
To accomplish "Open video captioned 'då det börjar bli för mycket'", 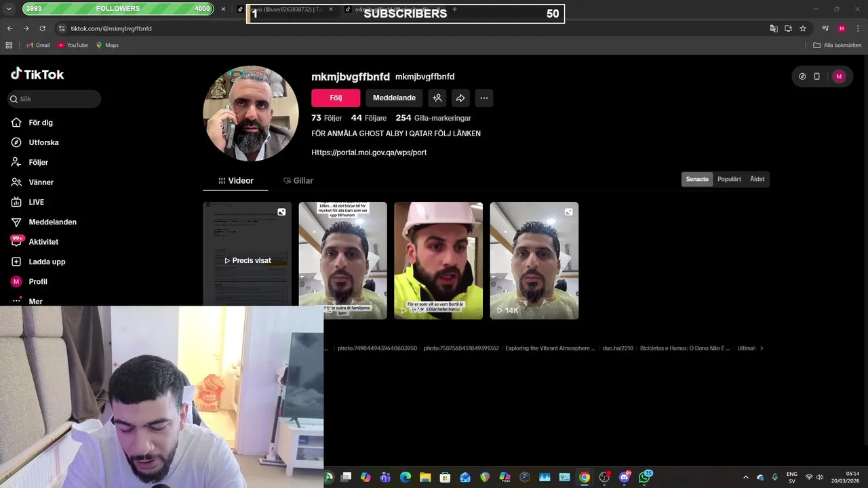I will tap(342, 260).
